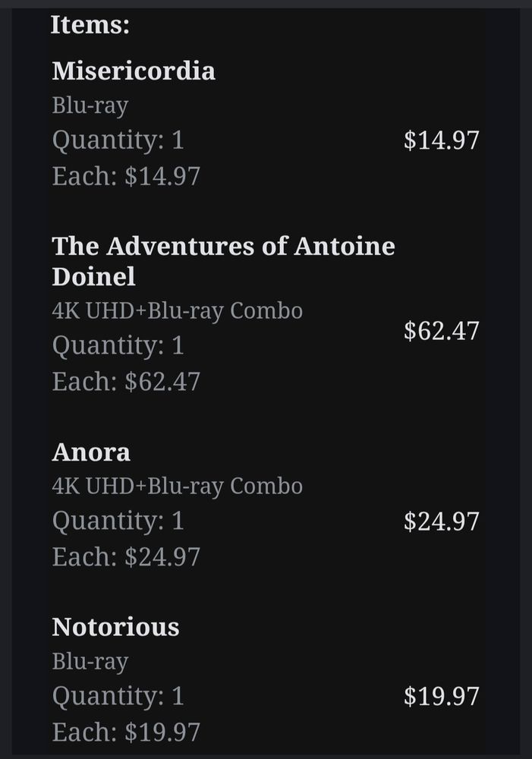Open the Notorious item title
The height and width of the screenshot is (759, 532).
pyautogui.click(x=115, y=627)
